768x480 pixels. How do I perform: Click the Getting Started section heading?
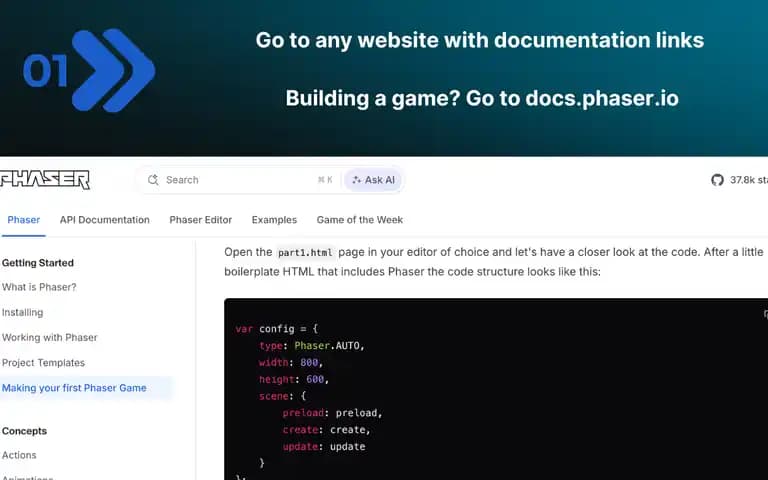[38, 263]
